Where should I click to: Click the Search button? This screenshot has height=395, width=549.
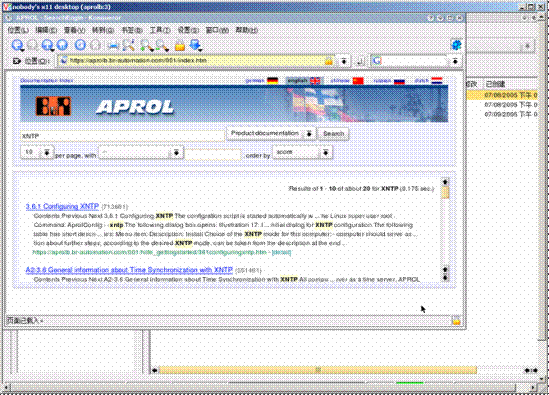pos(333,133)
